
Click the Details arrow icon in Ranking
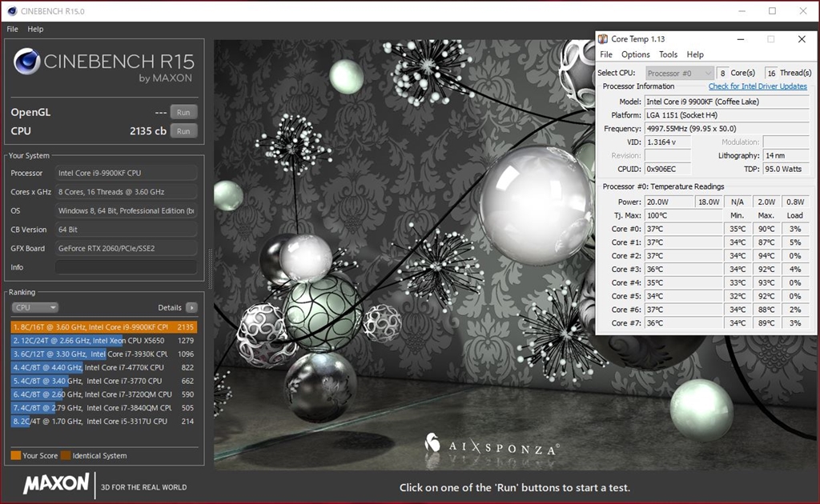(x=191, y=307)
